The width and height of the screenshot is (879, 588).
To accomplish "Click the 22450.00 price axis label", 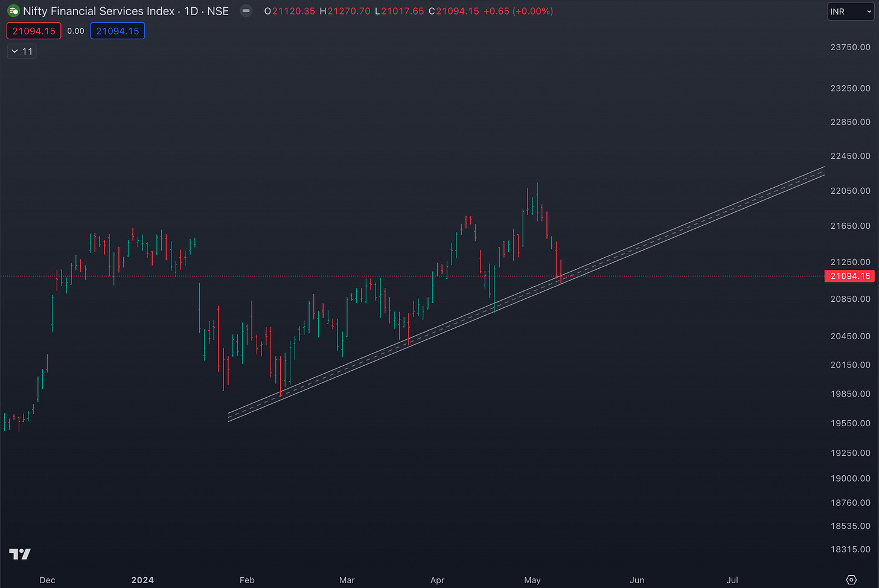I will point(850,156).
